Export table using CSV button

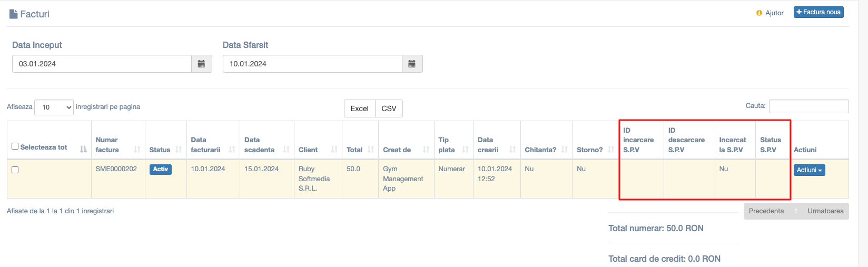[x=389, y=108]
